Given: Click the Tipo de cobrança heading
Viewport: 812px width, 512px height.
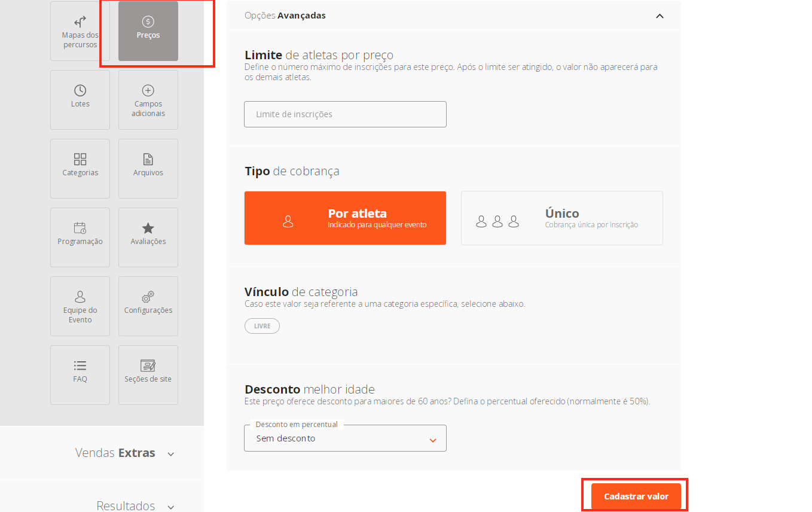Looking at the screenshot, I should pos(292,171).
